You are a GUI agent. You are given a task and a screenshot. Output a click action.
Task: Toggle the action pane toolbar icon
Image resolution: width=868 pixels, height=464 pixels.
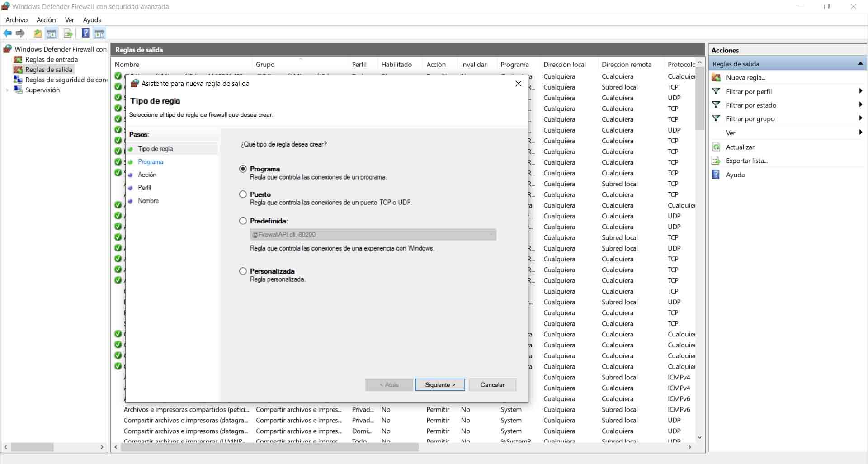(99, 33)
